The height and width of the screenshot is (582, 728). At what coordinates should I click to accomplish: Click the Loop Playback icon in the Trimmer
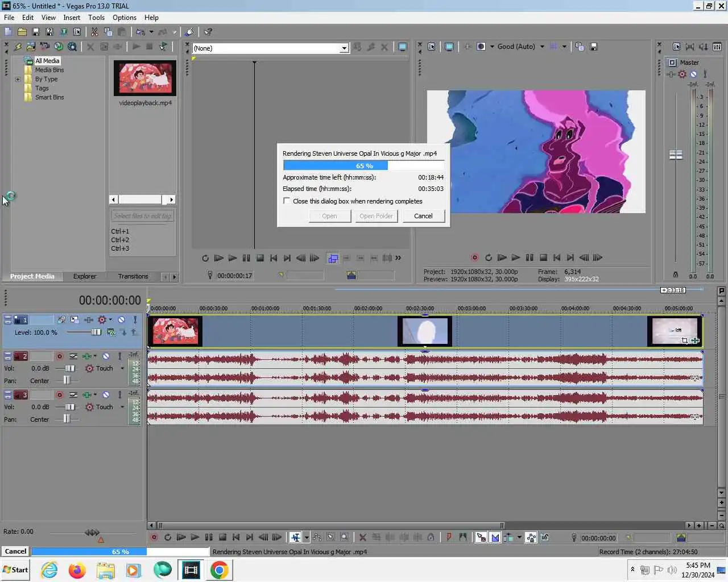pyautogui.click(x=205, y=258)
